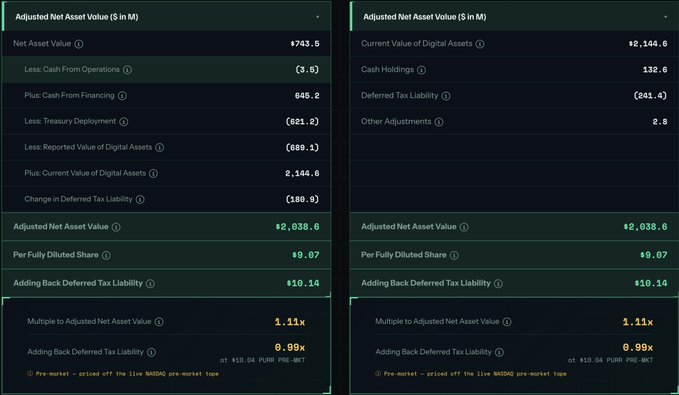Click right panel's $2,038.6 Adjusted NAV value
Viewport: 679px width, 395px height.
(645, 227)
